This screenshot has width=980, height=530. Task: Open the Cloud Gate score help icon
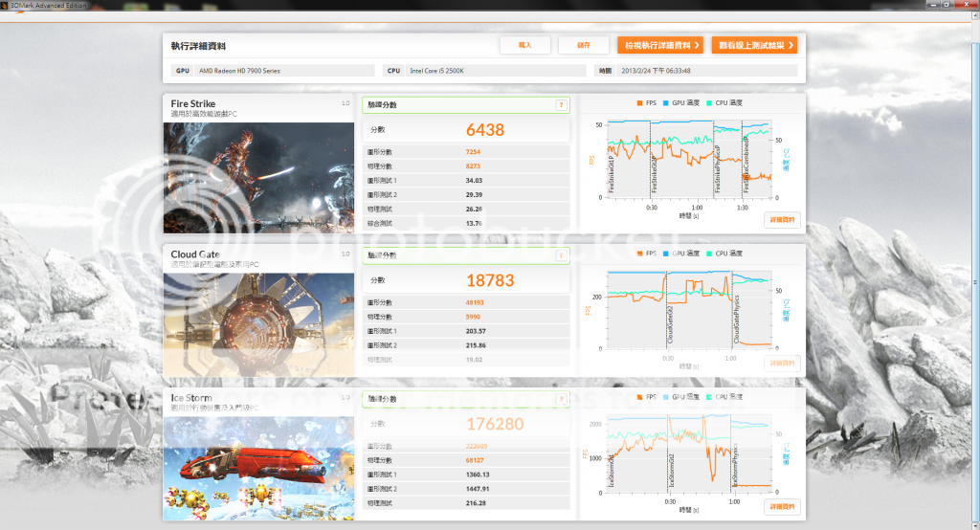tap(561, 255)
